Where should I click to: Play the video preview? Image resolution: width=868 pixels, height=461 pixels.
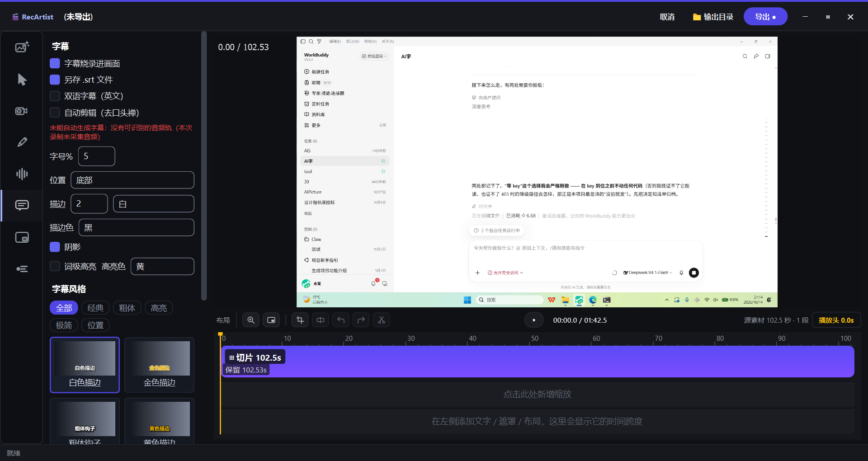534,320
